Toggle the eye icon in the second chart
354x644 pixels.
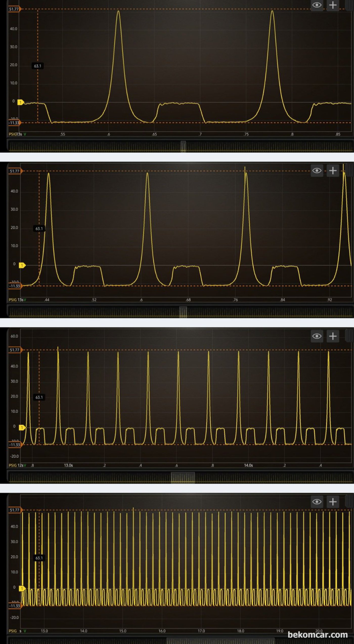(317, 170)
